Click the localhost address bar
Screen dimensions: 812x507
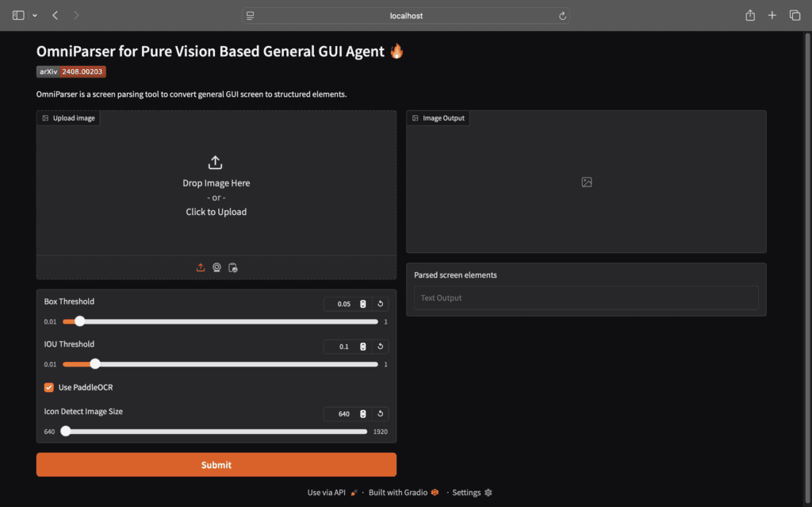[406, 16]
